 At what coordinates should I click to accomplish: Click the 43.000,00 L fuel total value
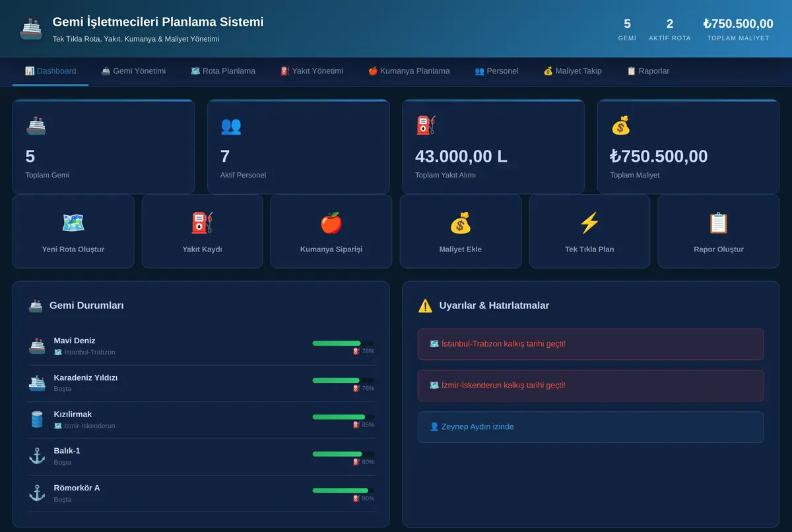[461, 156]
